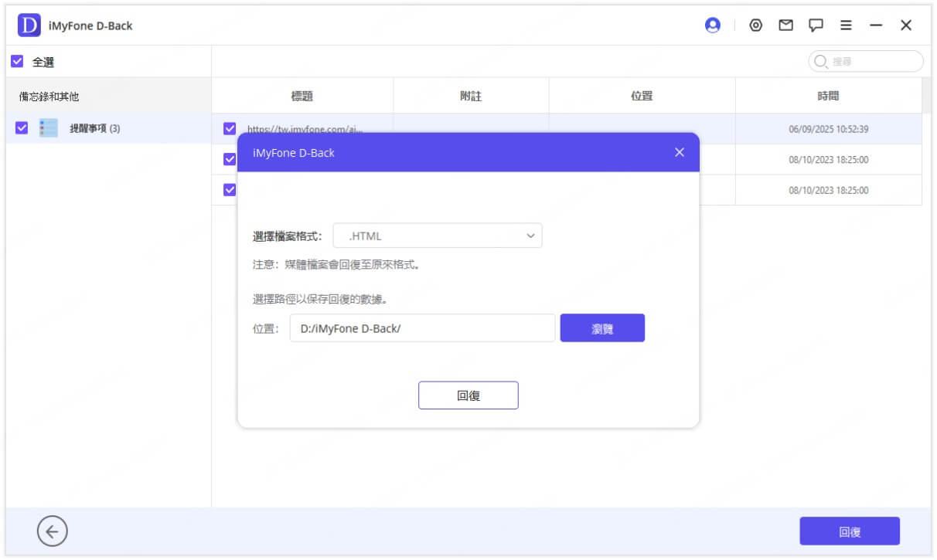
Task: Expand the file format chevron arrow
Action: 530,236
